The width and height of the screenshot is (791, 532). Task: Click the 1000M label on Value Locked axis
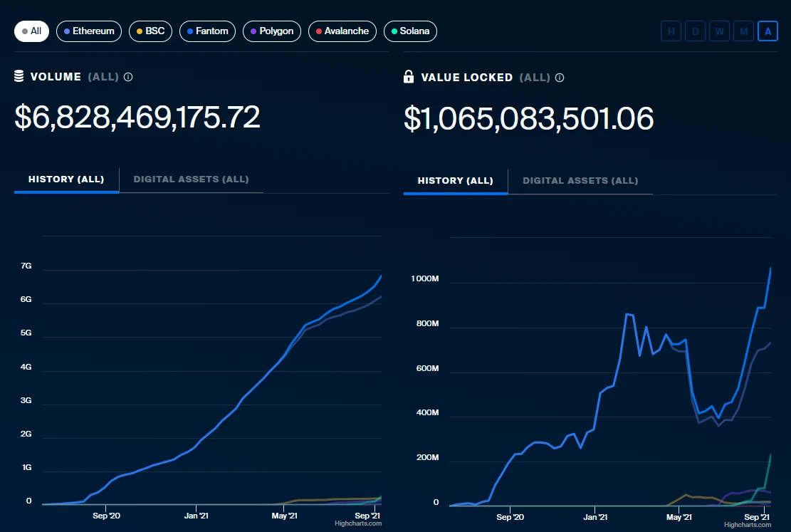tap(425, 278)
